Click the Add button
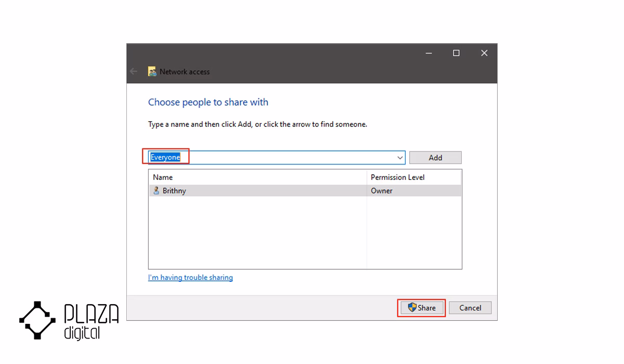624x364 pixels. [435, 158]
